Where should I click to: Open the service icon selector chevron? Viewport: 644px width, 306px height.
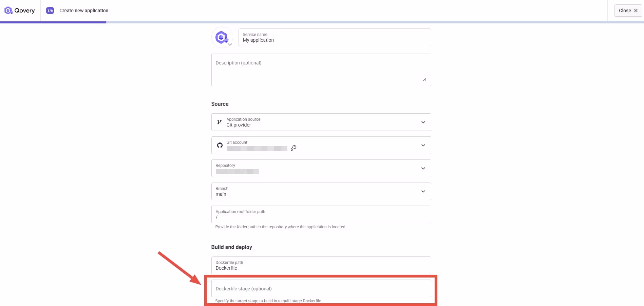tap(230, 44)
